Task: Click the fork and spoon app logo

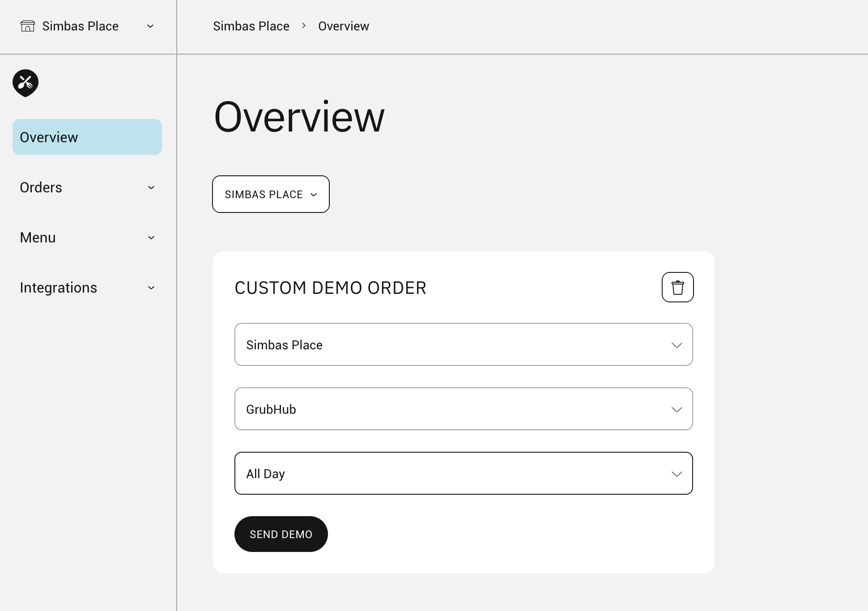Action: click(x=26, y=83)
